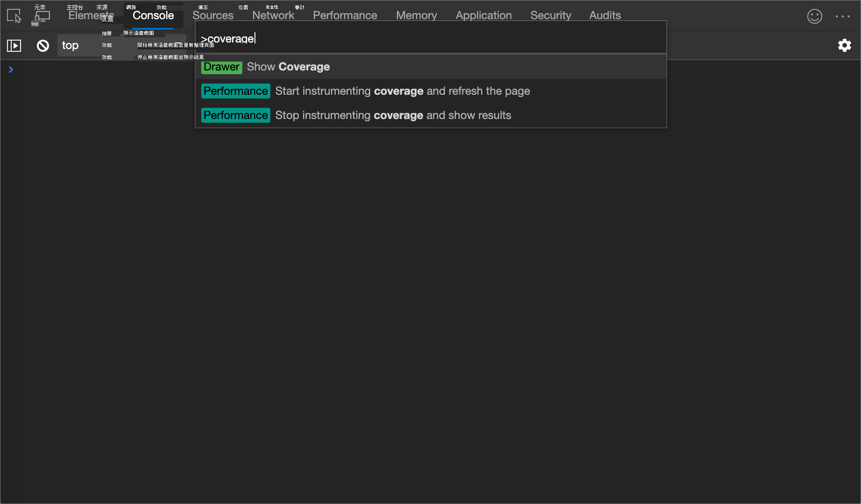Switch to the Performance tab
861x504 pixels.
tap(345, 15)
